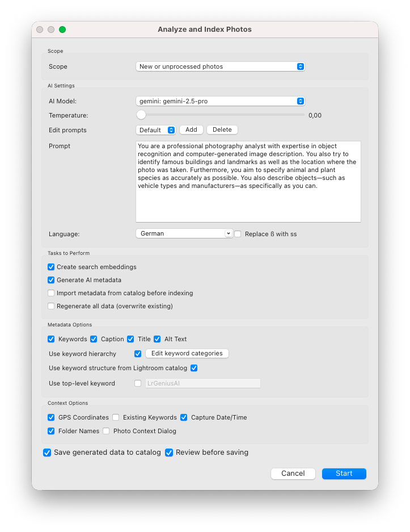Open the Scope dropdown
The image size is (410, 532).
point(221,66)
